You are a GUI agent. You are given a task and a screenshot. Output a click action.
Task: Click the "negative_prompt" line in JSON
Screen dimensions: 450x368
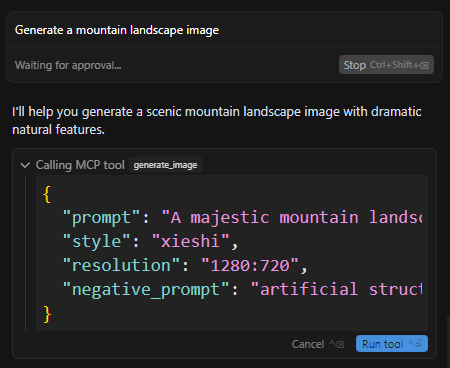click(x=242, y=289)
